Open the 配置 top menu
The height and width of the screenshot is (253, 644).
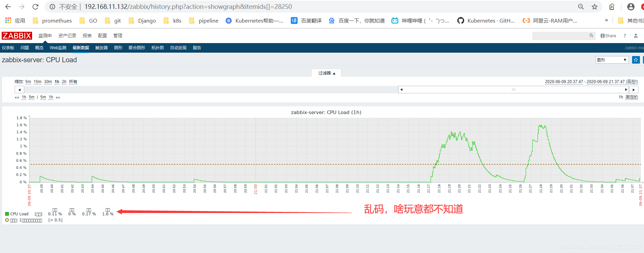pos(102,36)
